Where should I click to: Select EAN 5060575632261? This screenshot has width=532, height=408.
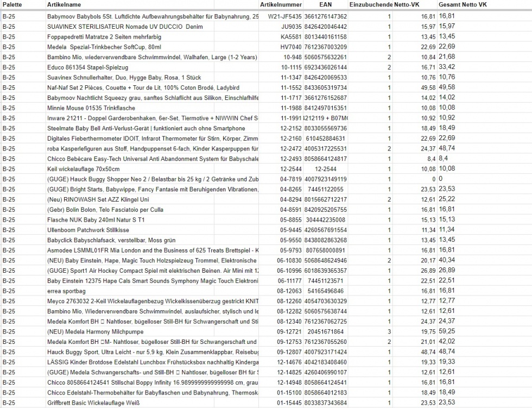(325, 57)
